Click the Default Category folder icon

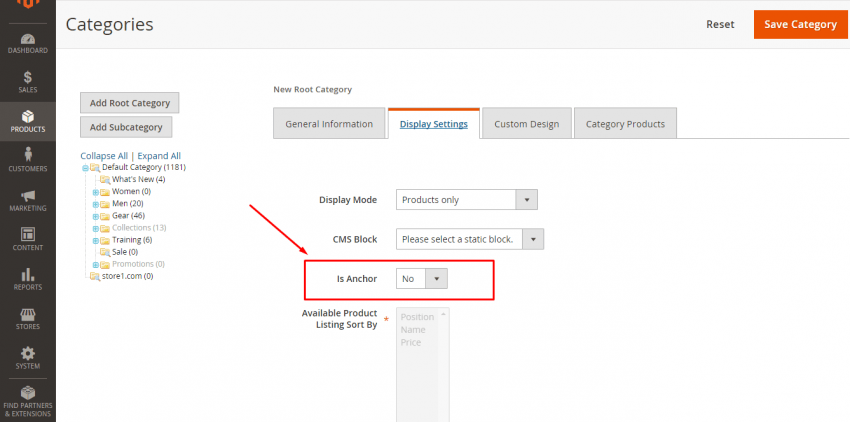pyautogui.click(x=95, y=168)
